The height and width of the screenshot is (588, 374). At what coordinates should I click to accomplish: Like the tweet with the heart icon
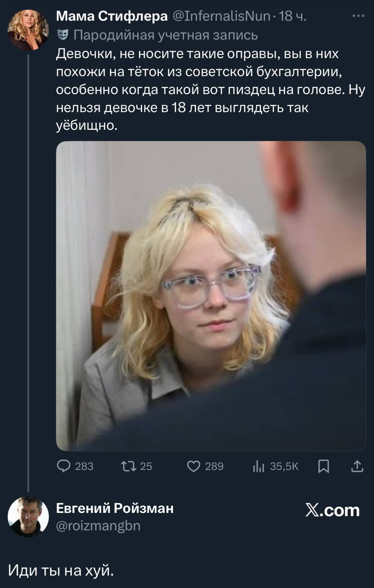pyautogui.click(x=194, y=466)
